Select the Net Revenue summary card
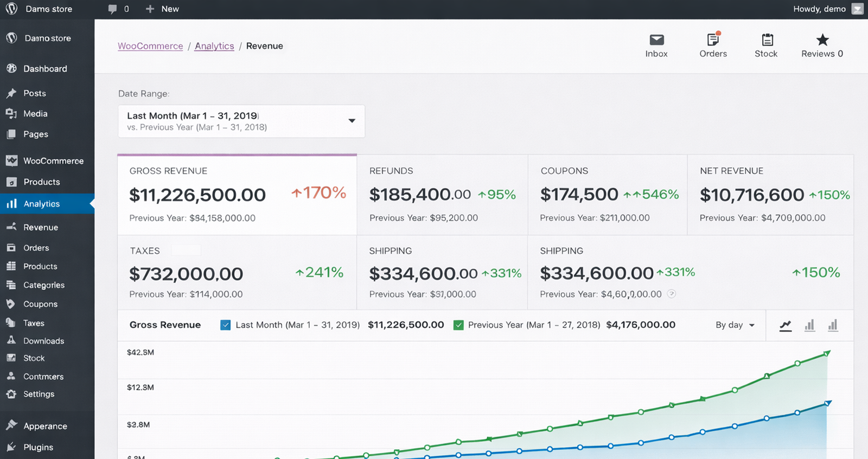This screenshot has width=868, height=459. 770,195
